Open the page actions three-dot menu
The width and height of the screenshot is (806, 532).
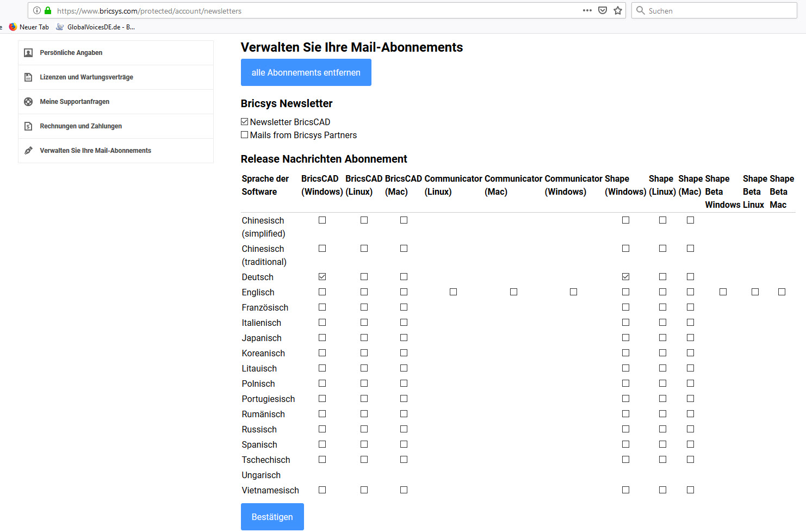pyautogui.click(x=587, y=10)
